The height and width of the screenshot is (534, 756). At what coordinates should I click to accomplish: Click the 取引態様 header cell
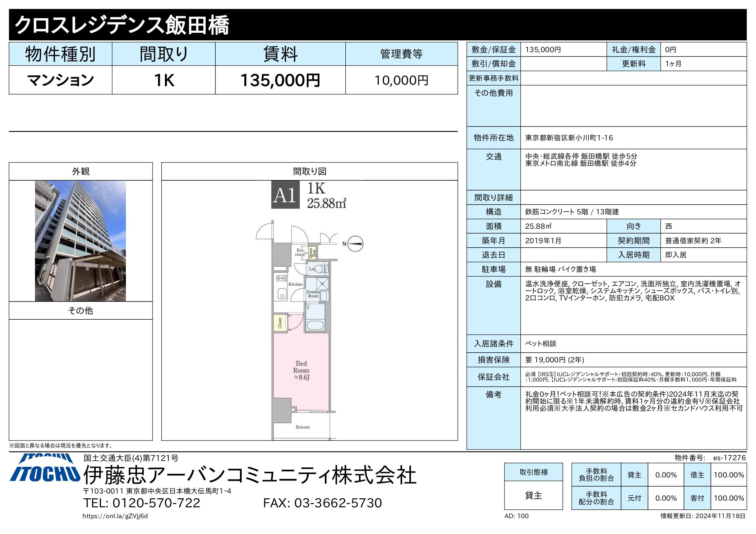pyautogui.click(x=534, y=472)
